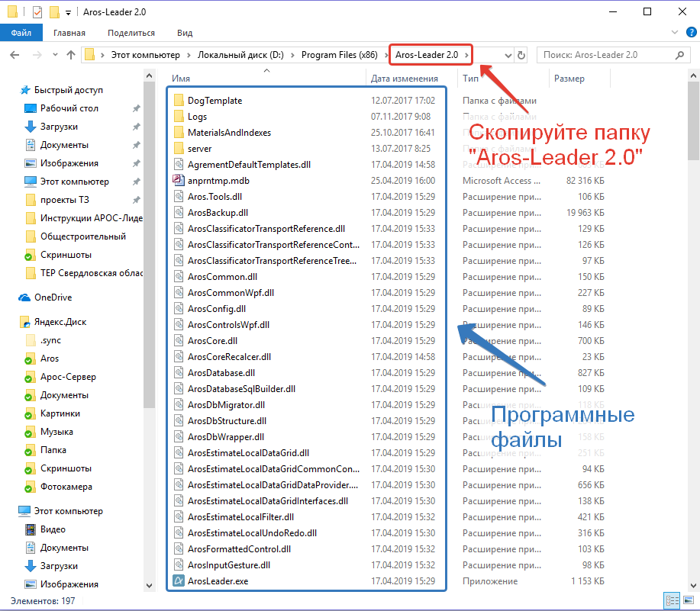Image resolution: width=700 pixels, height=611 pixels.
Task: Select the Logs folder
Action: point(197,117)
